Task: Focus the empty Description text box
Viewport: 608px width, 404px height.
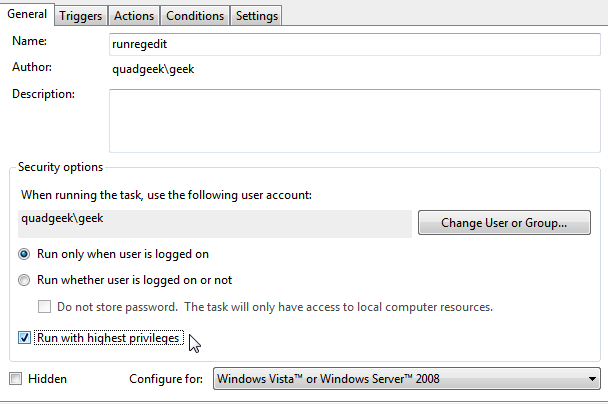Action: coord(354,117)
